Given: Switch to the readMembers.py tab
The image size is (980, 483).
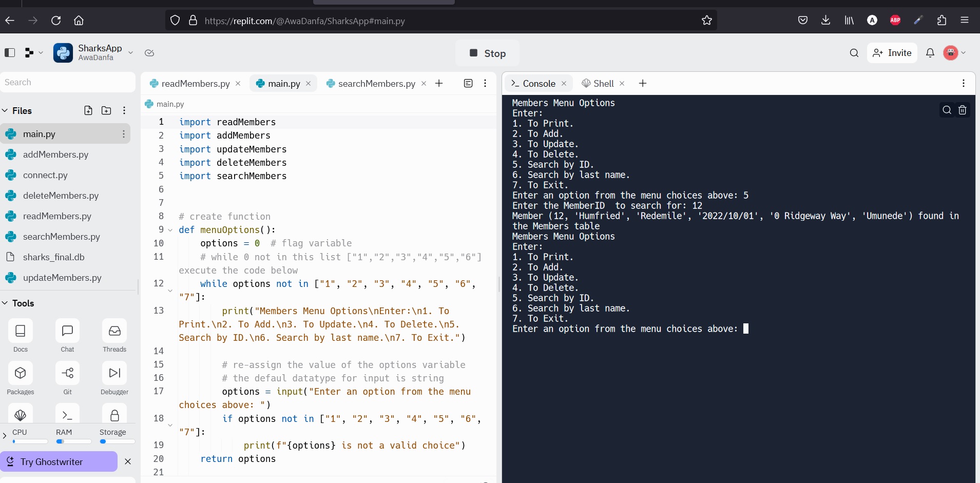Looking at the screenshot, I should (x=195, y=84).
